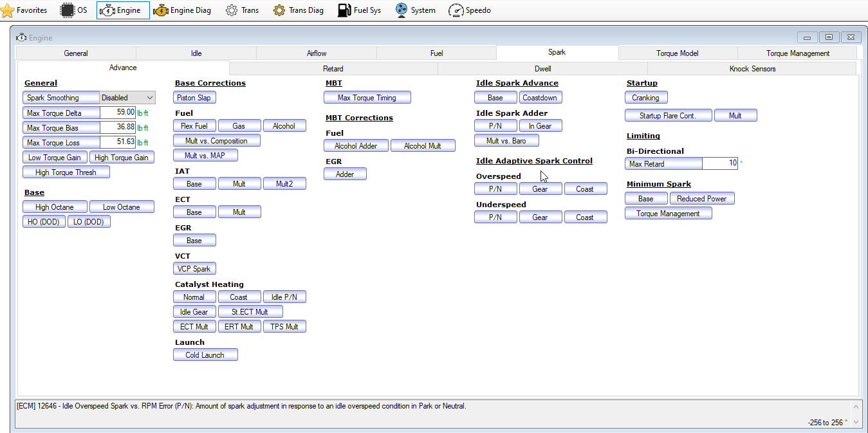Open the Retard sub-tab
Image resolution: width=868 pixels, height=433 pixels.
[x=333, y=69]
